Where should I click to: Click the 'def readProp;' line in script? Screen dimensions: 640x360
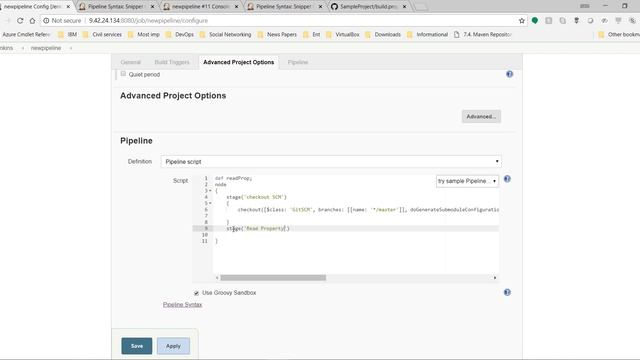[233, 178]
